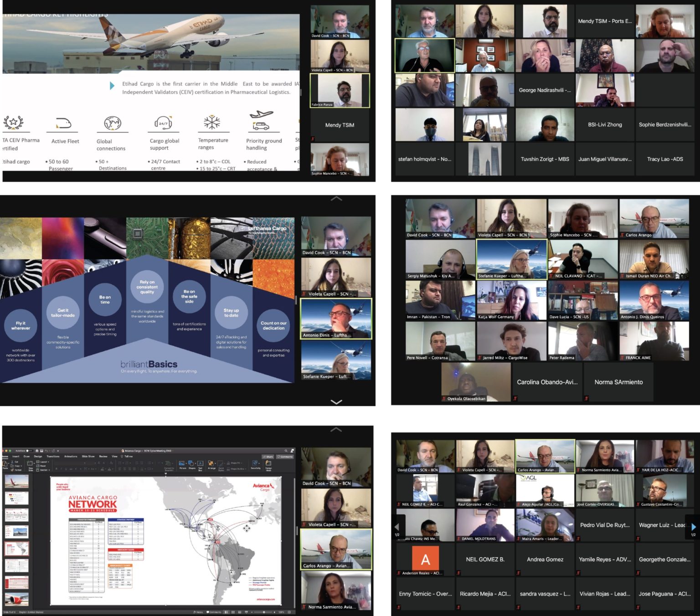Open the Draw ribbon tab
Screen dimensions: 700x616
tap(26, 456)
